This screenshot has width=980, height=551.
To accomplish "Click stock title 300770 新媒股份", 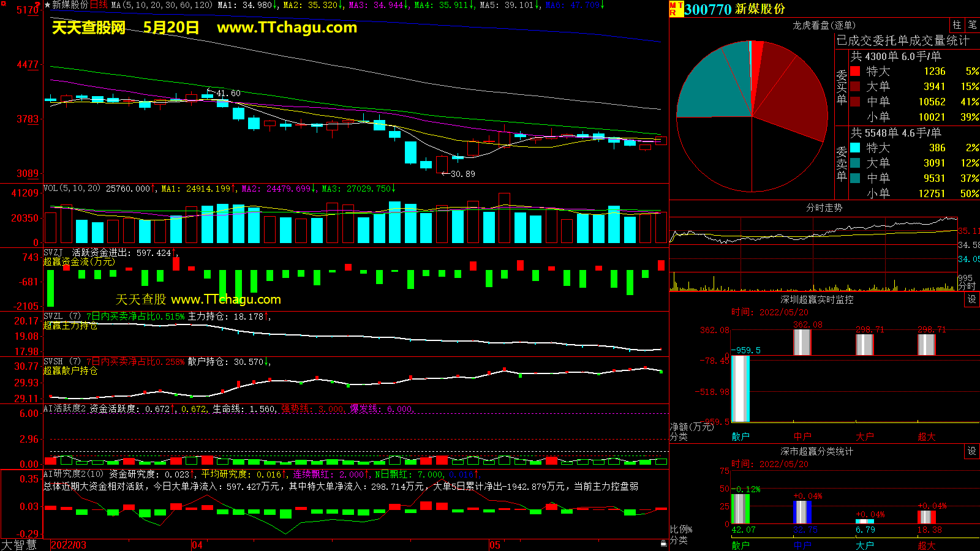I will pos(734,9).
